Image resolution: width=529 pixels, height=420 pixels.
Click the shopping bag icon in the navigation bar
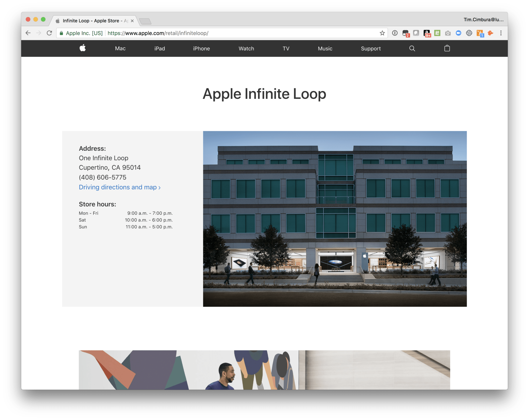coord(447,48)
